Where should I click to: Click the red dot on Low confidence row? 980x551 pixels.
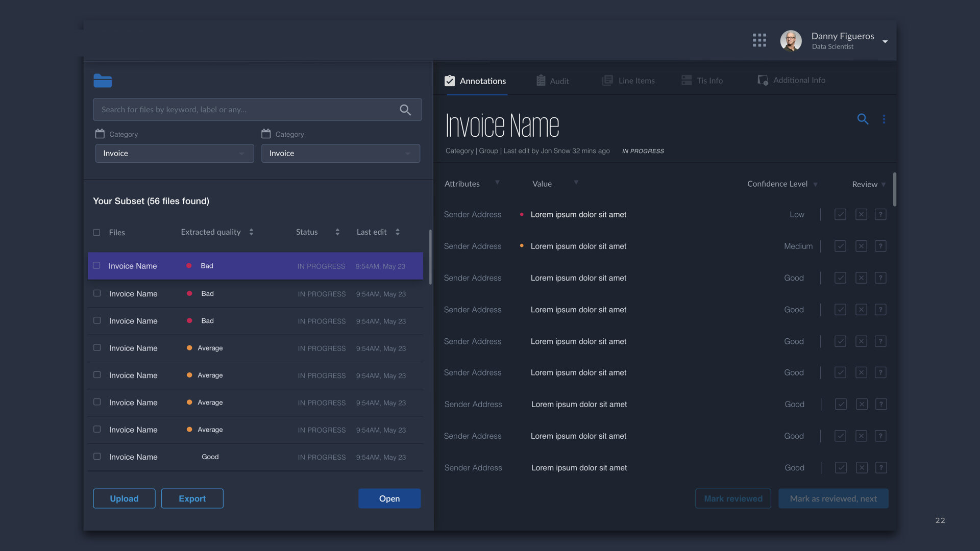coord(521,214)
